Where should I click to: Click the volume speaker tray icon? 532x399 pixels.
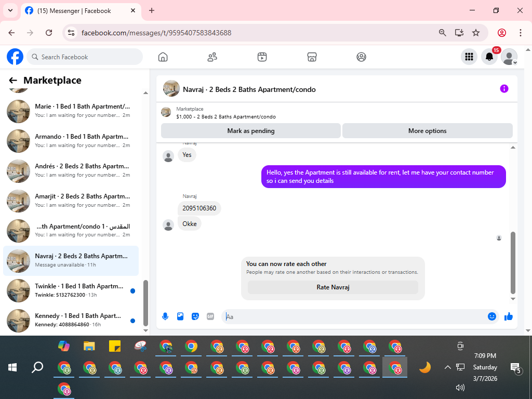[x=460, y=388]
